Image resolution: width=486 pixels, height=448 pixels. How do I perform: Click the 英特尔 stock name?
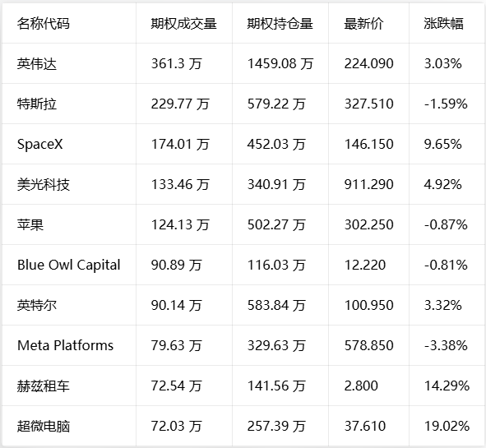37,305
